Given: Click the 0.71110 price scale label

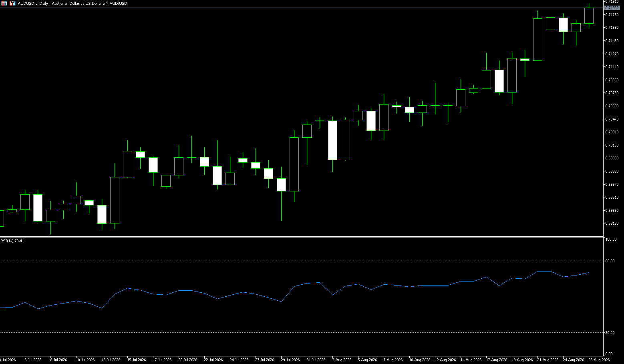Looking at the screenshot, I should pyautogui.click(x=612, y=67).
